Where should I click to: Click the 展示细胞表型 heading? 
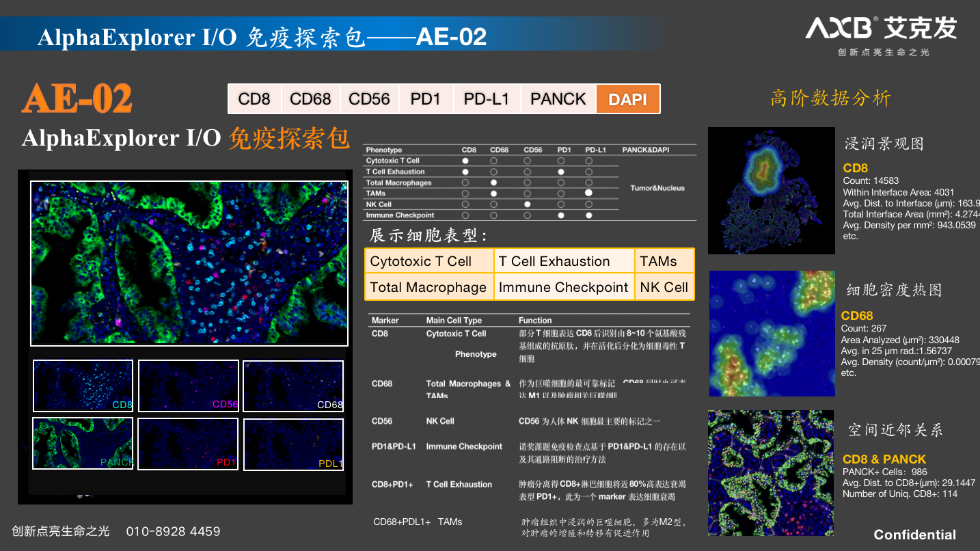(x=429, y=235)
